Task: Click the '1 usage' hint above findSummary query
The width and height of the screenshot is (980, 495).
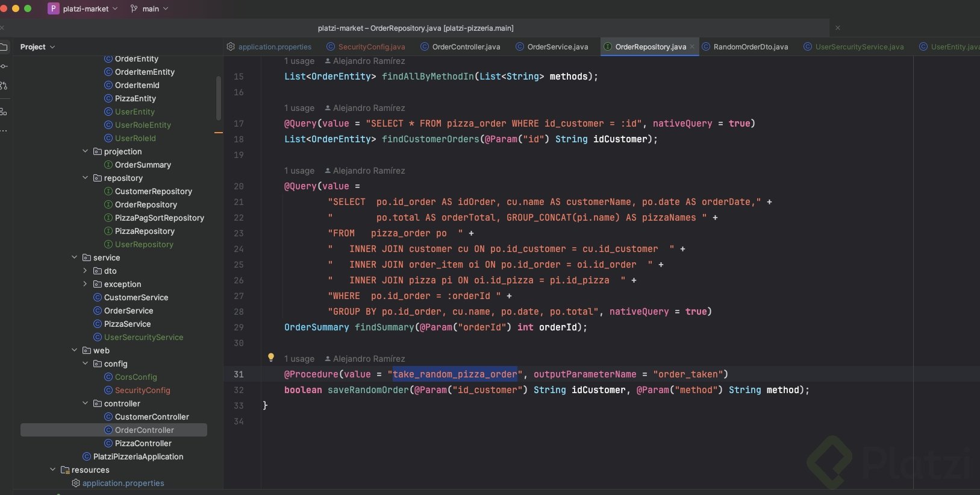Action: pos(299,171)
